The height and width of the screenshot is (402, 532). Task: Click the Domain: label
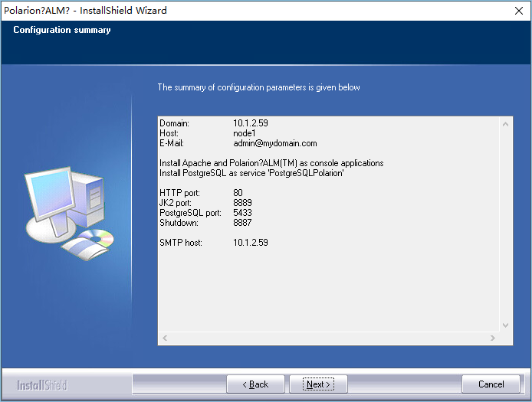click(174, 123)
